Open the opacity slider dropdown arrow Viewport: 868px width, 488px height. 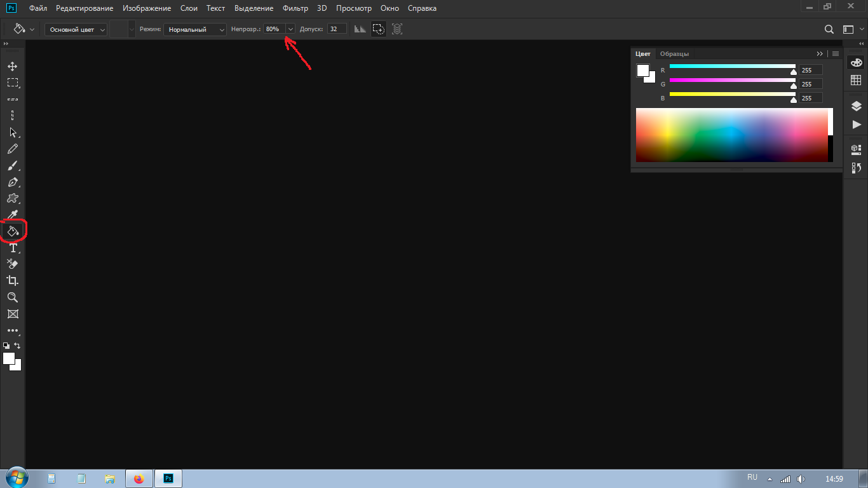(290, 29)
